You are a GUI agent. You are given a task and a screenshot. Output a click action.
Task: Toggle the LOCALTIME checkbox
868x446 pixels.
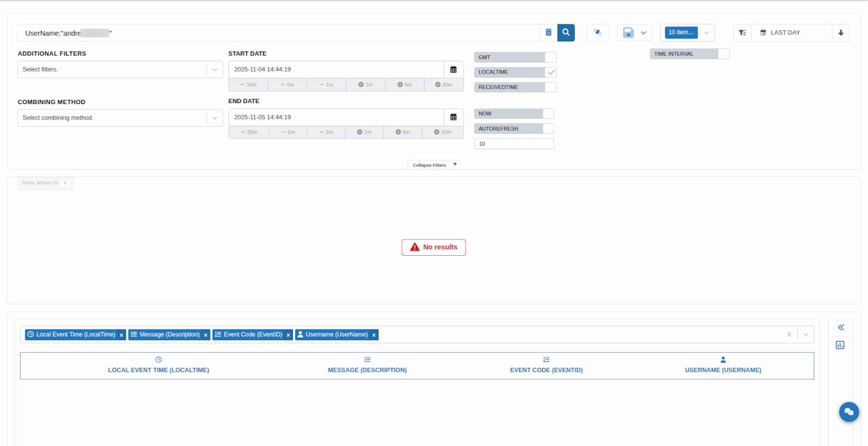point(551,72)
